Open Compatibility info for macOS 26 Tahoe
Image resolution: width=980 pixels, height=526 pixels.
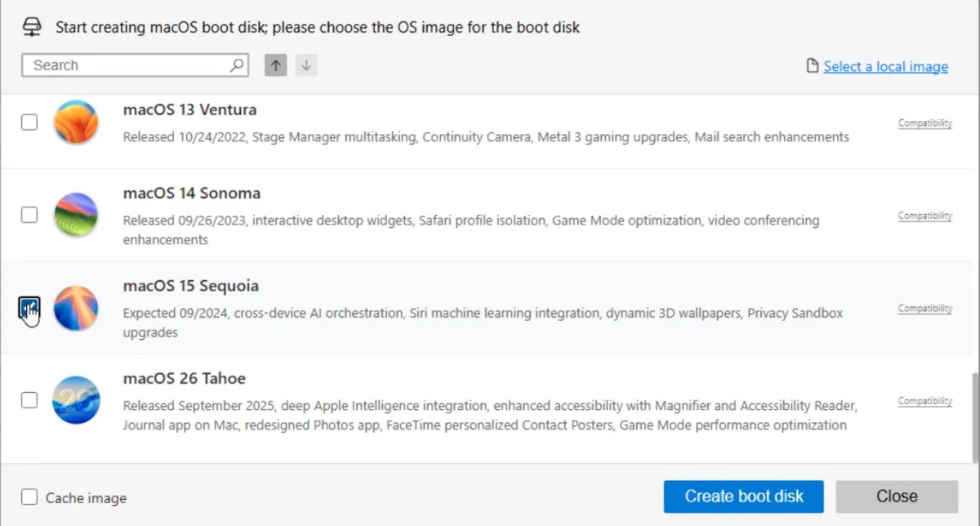coord(924,400)
